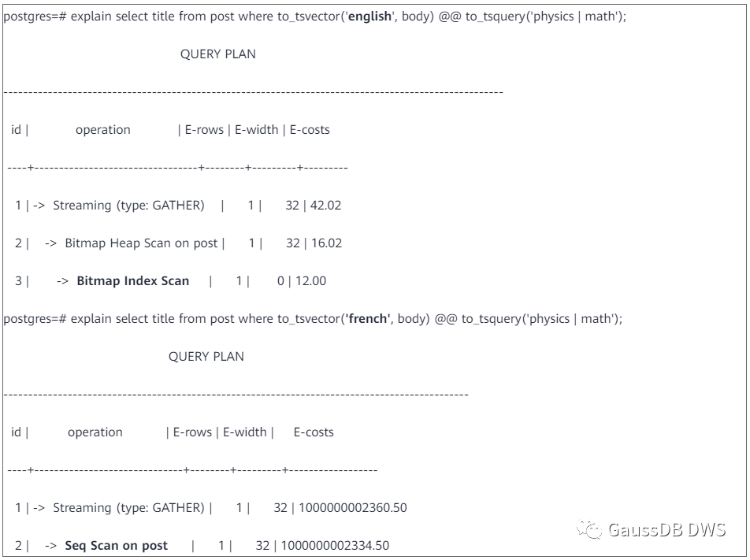Click the WeChat logo icon in the watermark

(x=588, y=529)
